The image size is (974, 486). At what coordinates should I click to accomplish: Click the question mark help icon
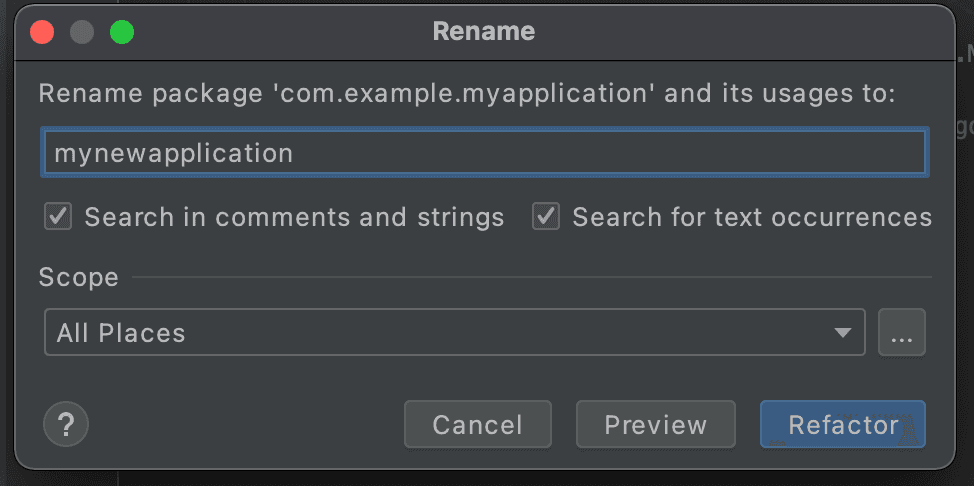(x=66, y=425)
